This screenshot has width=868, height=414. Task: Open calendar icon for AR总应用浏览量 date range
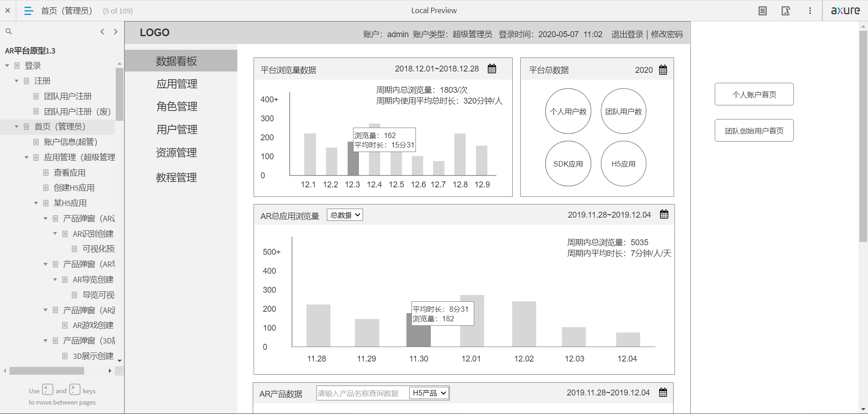tap(664, 214)
